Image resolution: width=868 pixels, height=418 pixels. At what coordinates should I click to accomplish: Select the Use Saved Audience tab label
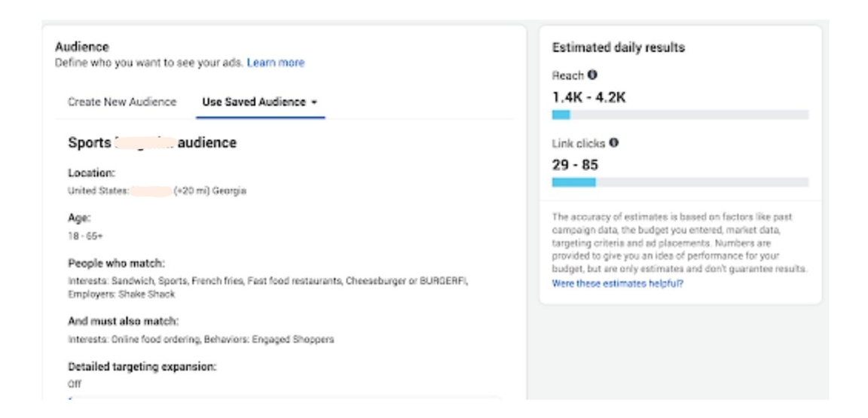[254, 102]
